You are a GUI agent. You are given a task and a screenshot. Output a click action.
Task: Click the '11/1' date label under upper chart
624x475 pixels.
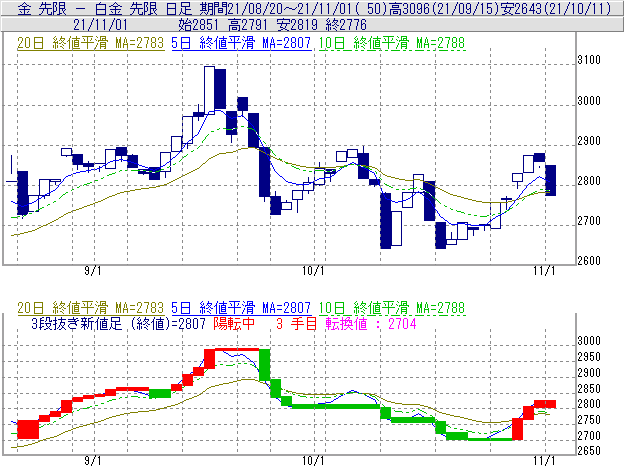(x=544, y=271)
